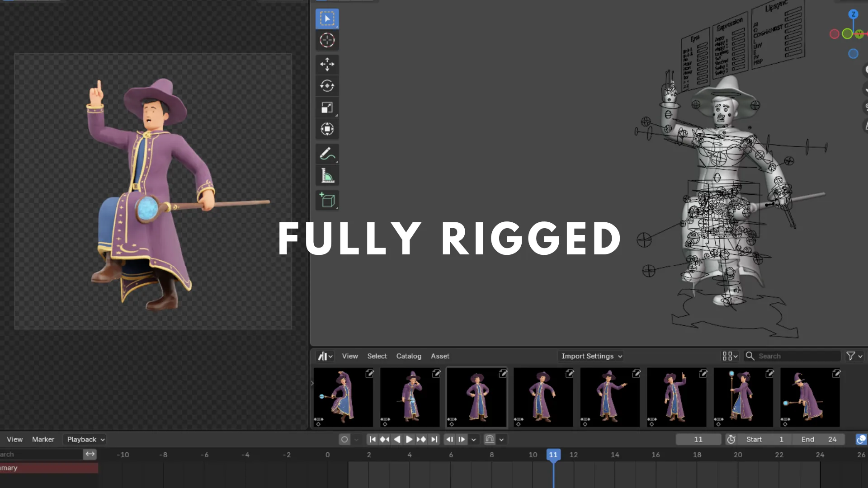Click edit icon on the crouching pose thumbnail
Viewport: 868px width, 488px height.
pos(836,373)
